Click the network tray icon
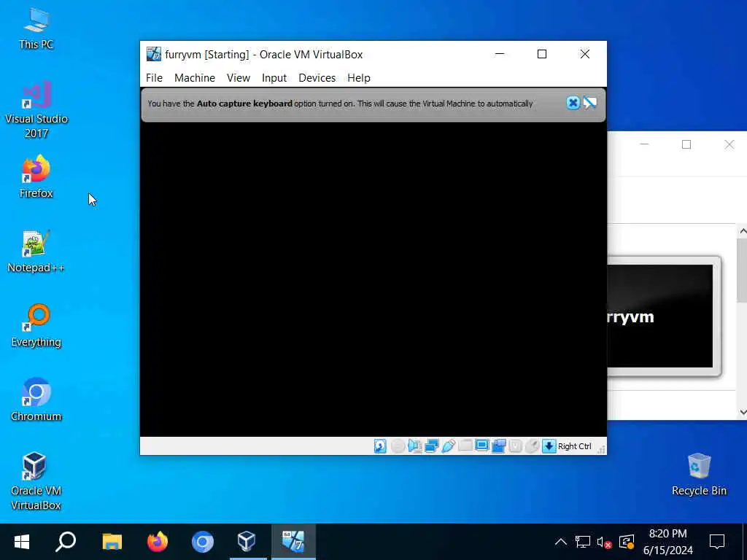This screenshot has width=747, height=560. [x=583, y=542]
